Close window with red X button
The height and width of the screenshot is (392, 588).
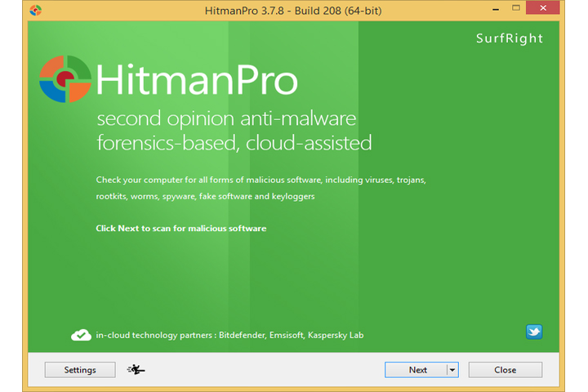point(542,8)
